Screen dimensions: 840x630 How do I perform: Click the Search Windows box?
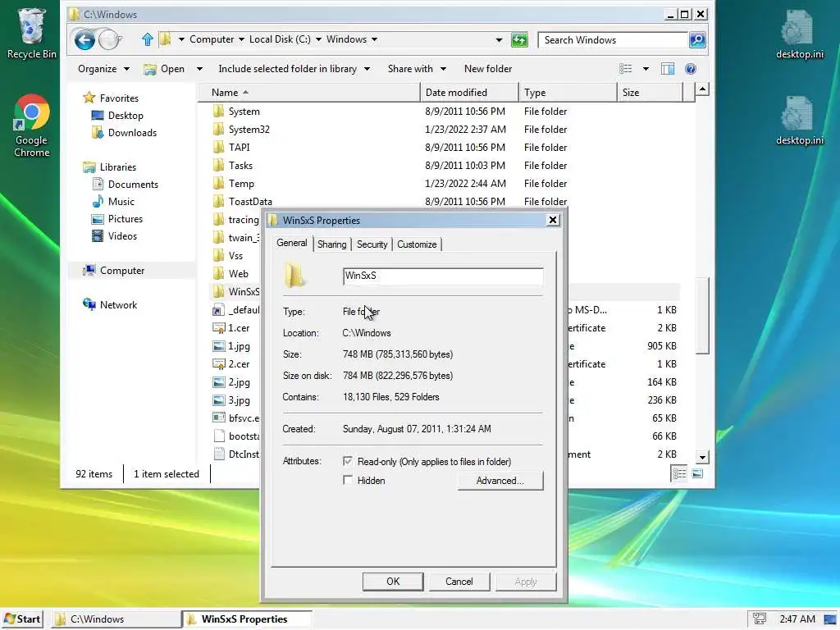613,39
